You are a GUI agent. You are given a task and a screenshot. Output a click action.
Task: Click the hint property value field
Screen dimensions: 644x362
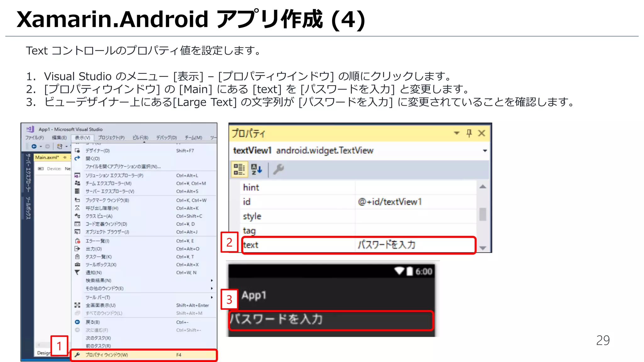pyautogui.click(x=416, y=188)
